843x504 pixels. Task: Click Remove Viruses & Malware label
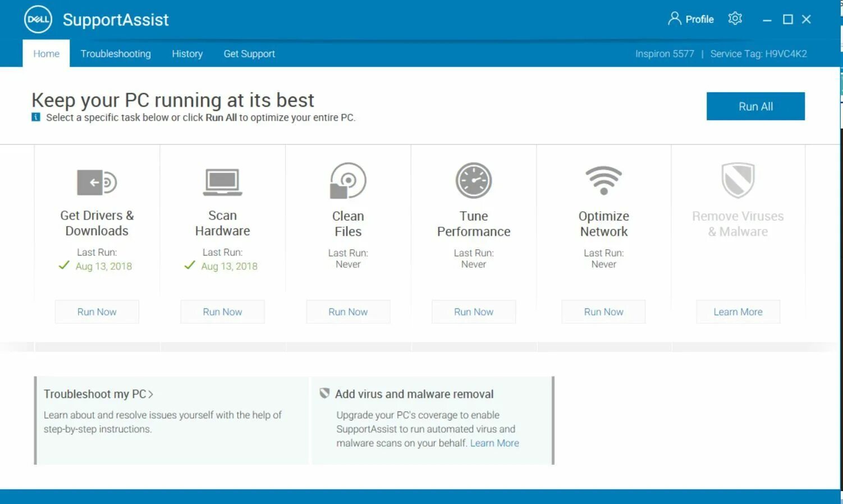(x=738, y=223)
